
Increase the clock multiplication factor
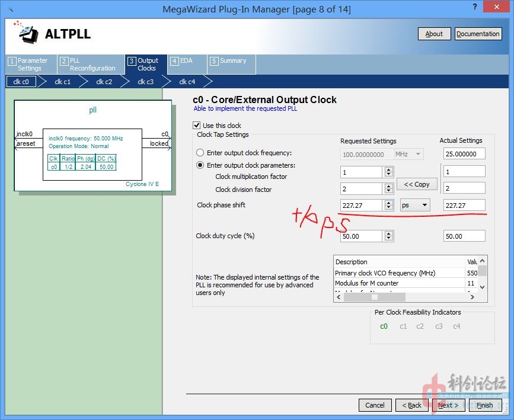coord(389,169)
